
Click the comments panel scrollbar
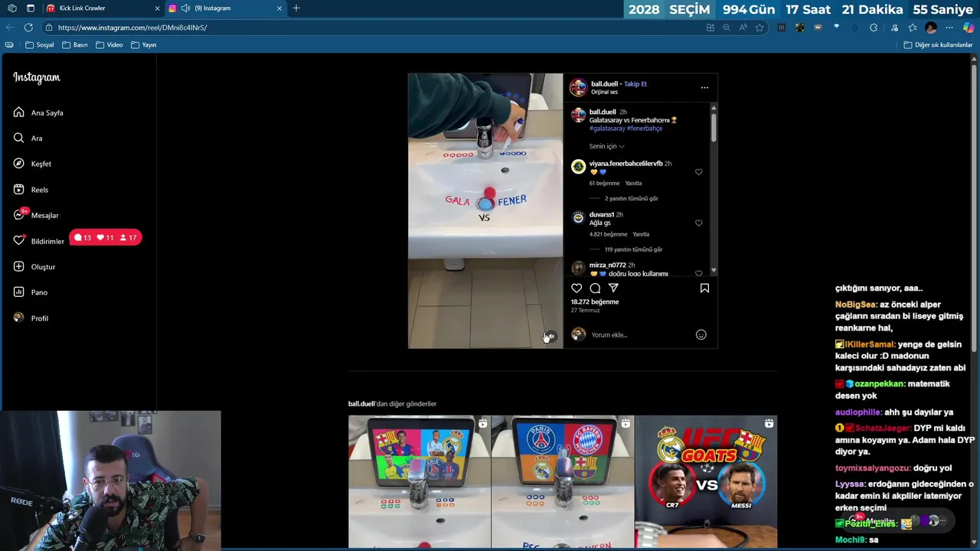click(x=714, y=126)
